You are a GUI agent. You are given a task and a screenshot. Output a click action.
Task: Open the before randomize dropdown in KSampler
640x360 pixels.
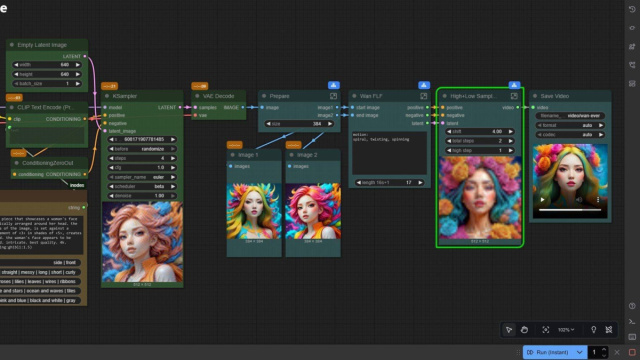tap(142, 149)
